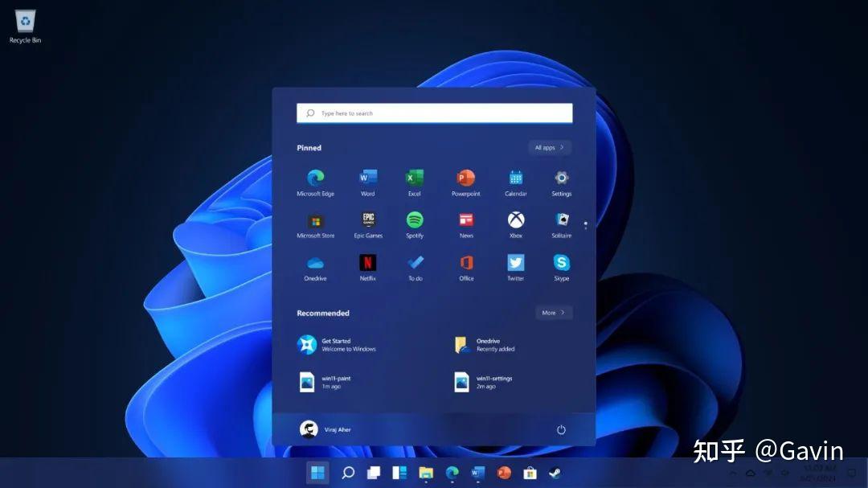Open Settings from the Start menu
Viewport: 868px width, 488px height.
tap(561, 177)
